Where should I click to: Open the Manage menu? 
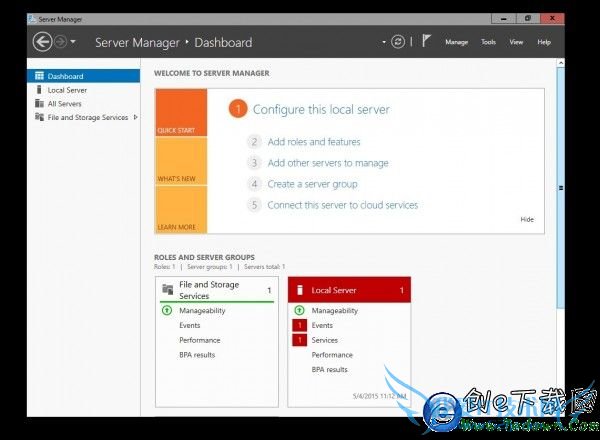click(x=456, y=42)
